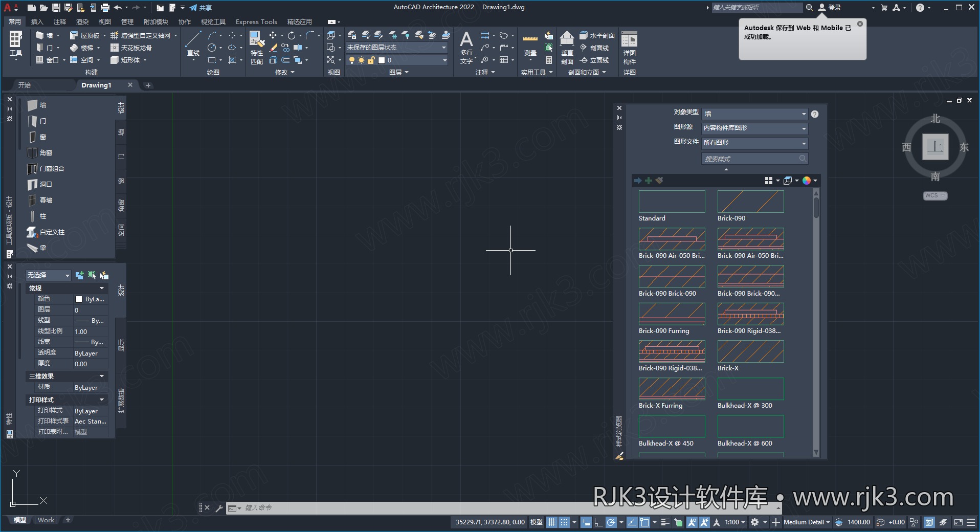Click the 特性匹配 match properties tool
This screenshot has width=980, height=532.
point(257,47)
